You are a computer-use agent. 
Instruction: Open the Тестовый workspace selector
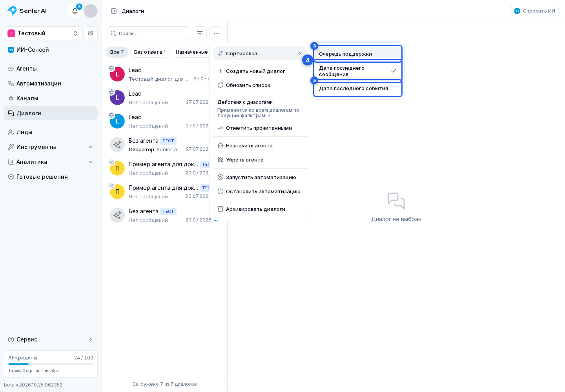pos(43,33)
